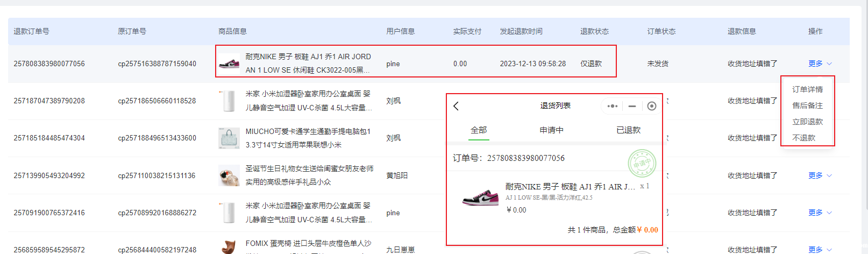
Task: Click the green 申请中 stamp on the order
Action: (642, 164)
